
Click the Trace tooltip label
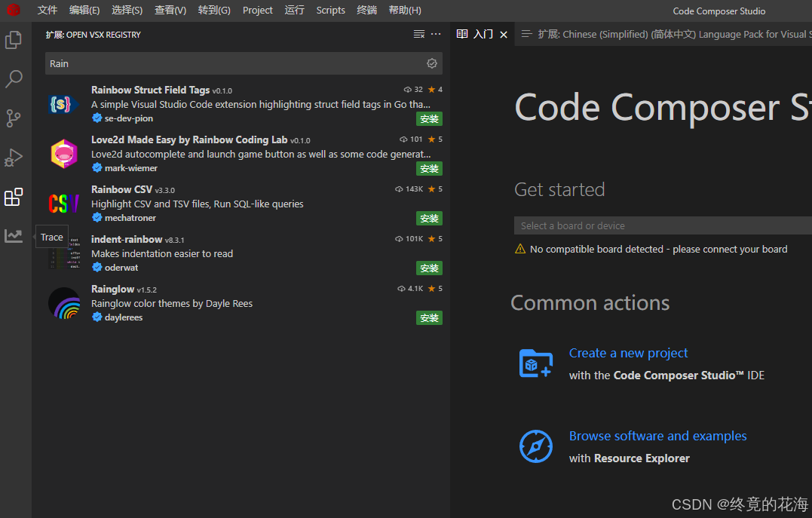coord(52,237)
